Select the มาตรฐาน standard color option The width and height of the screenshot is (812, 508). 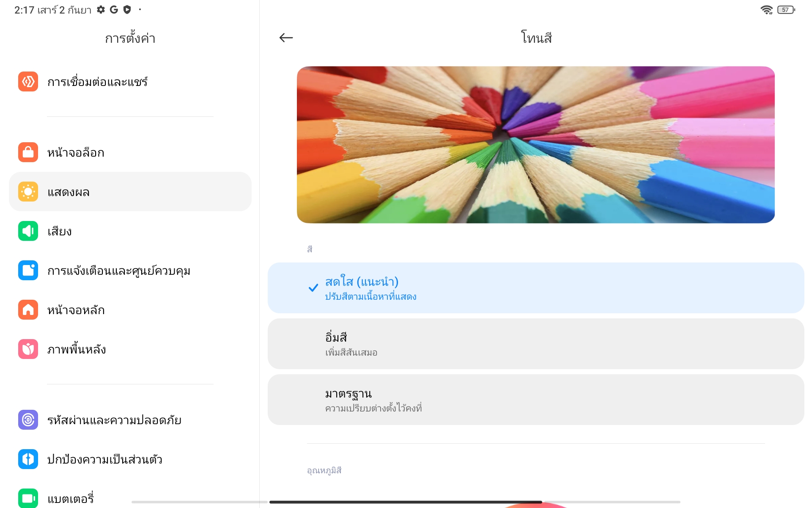pyautogui.click(x=536, y=400)
